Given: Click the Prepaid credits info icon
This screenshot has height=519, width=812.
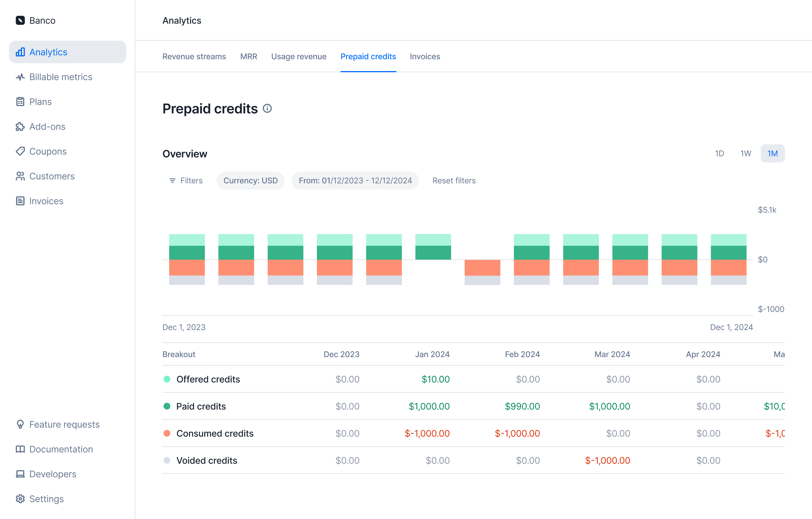Looking at the screenshot, I should [267, 108].
